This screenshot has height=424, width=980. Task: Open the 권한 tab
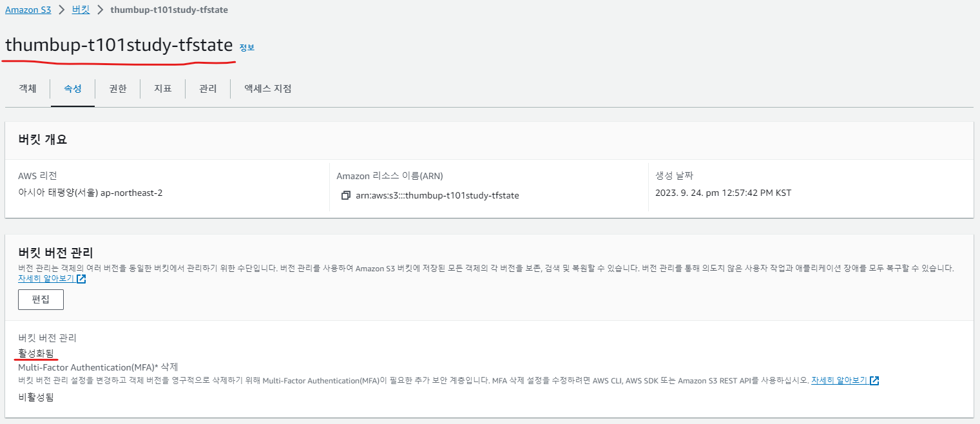pos(118,89)
